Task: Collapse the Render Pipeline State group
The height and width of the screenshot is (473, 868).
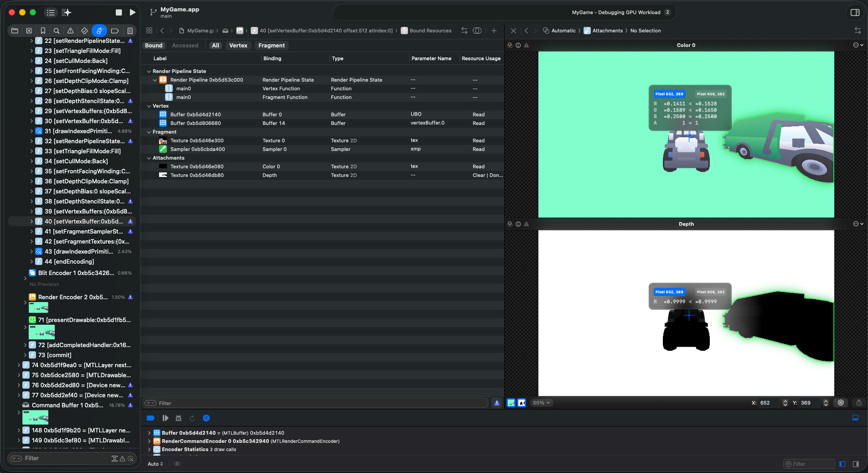Action: 149,71
